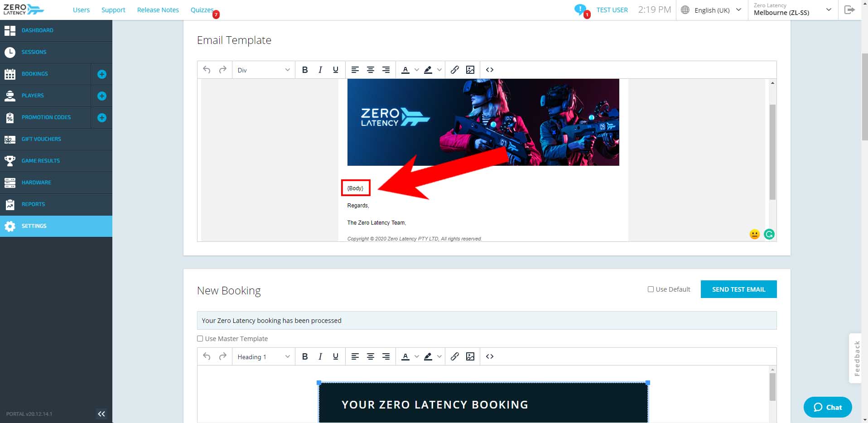Open source code view in New Booking editor
The image size is (868, 423).
[490, 356]
